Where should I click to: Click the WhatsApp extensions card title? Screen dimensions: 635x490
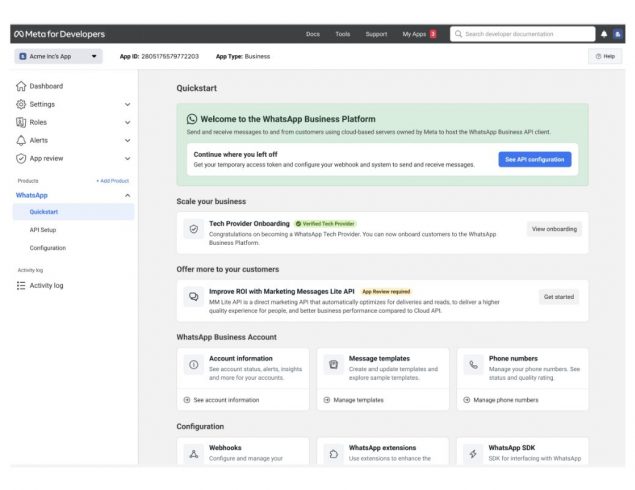[x=382, y=447]
